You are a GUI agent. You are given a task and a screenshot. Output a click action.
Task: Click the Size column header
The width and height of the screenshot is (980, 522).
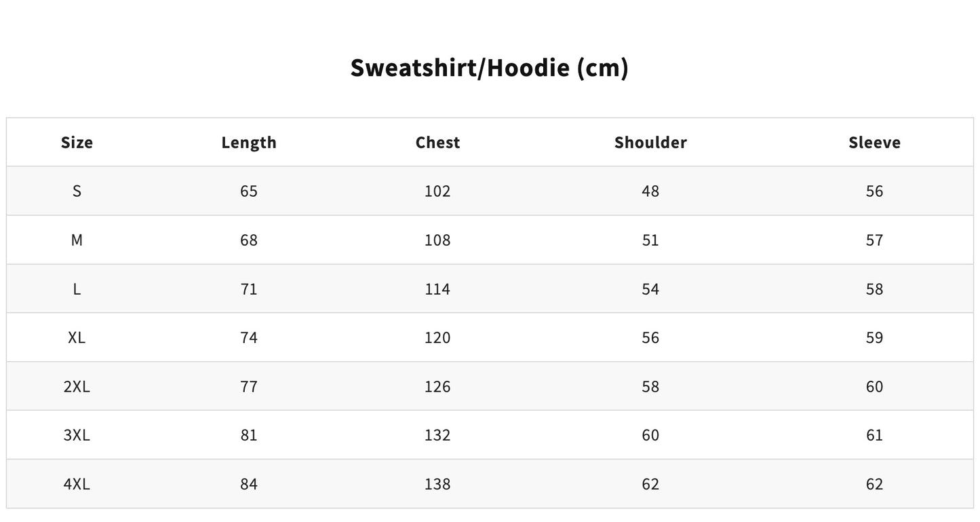(x=77, y=143)
